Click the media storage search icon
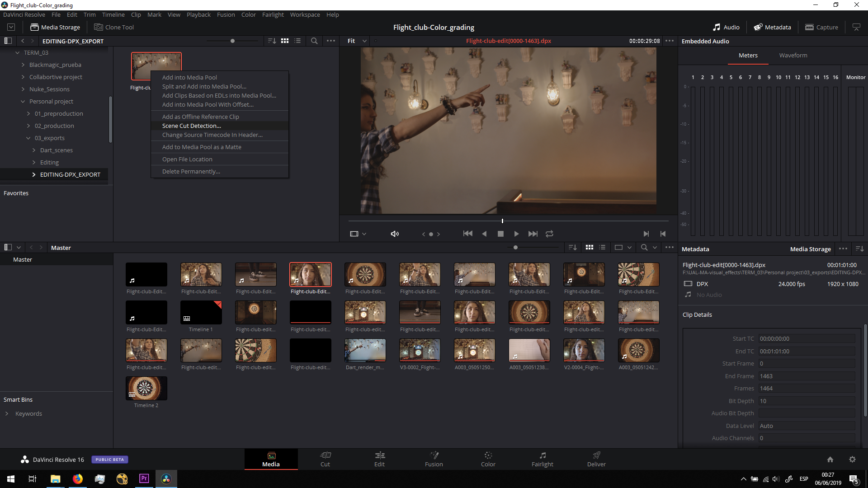The image size is (868, 488). pos(314,41)
